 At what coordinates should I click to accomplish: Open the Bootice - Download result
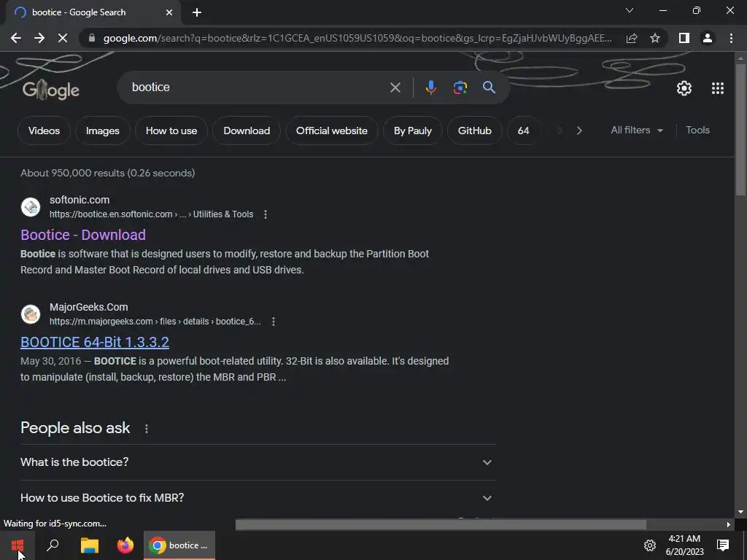(x=83, y=235)
